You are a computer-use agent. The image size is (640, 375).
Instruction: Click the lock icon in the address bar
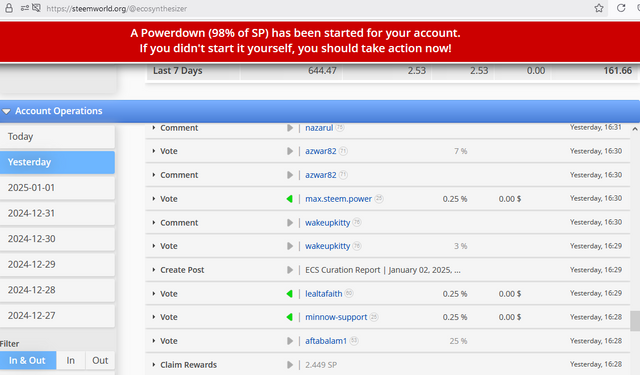9,8
